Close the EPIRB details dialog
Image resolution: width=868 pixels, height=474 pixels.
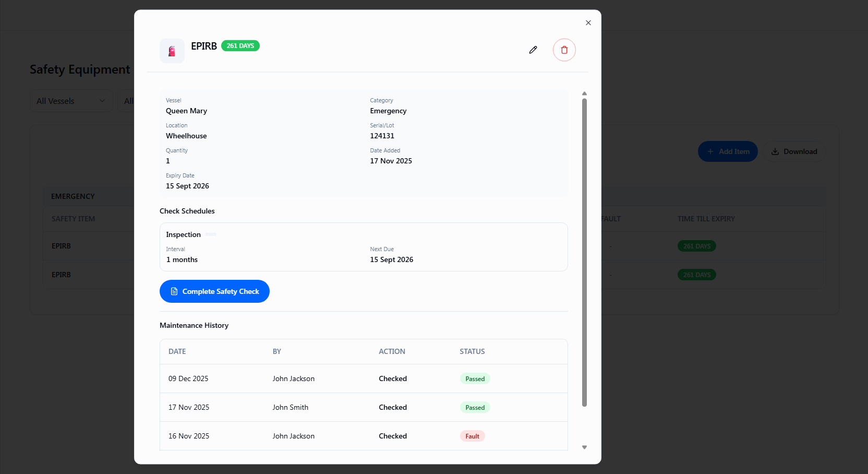coord(588,23)
